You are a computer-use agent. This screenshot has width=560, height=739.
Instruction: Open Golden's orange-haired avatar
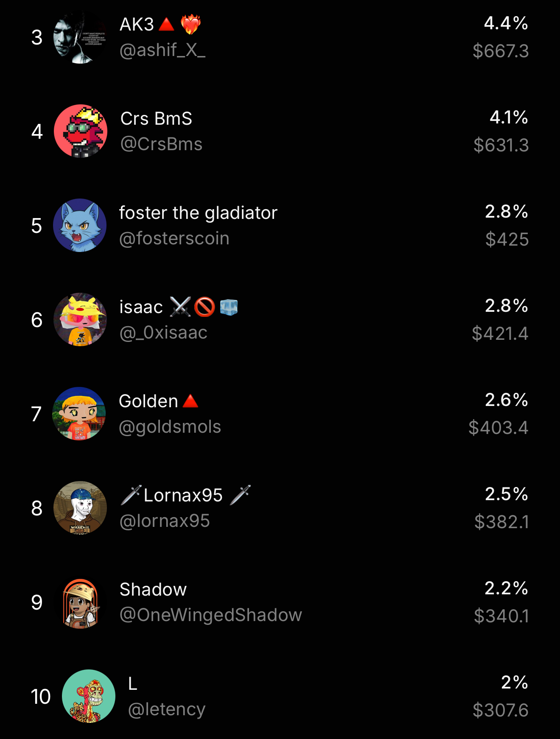(x=79, y=414)
